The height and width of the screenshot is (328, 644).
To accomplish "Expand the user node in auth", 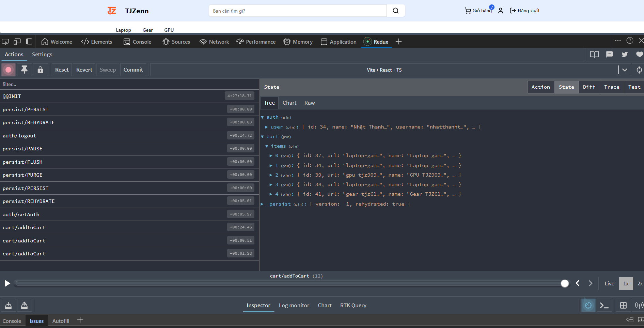I will (x=266, y=127).
